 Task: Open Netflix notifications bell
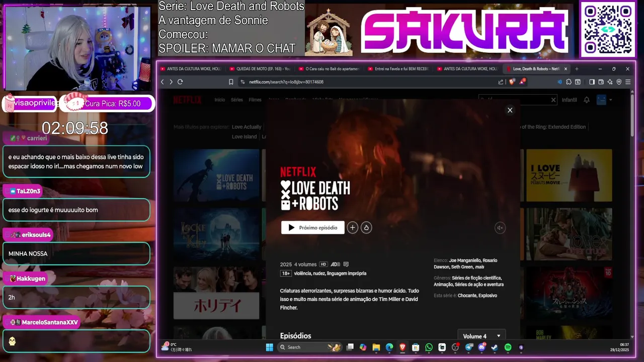(x=587, y=100)
